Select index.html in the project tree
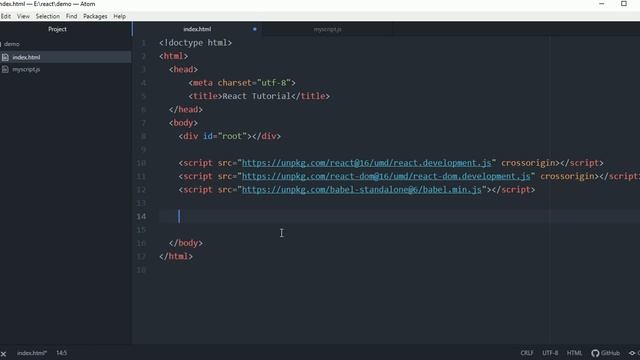The width and height of the screenshot is (640, 360). (x=26, y=57)
